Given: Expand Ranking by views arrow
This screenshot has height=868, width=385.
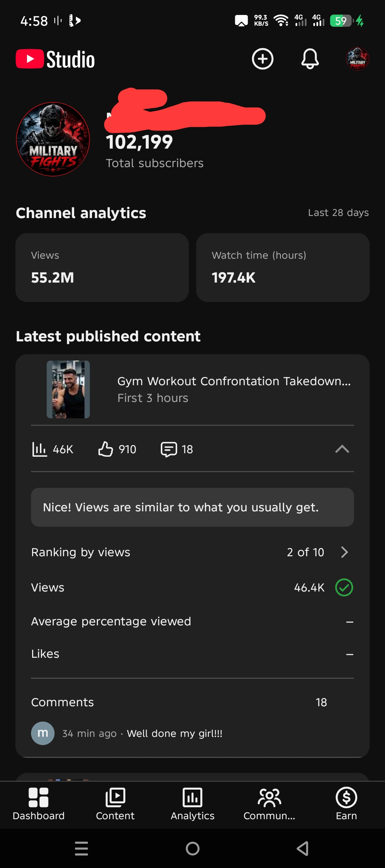Looking at the screenshot, I should point(344,552).
